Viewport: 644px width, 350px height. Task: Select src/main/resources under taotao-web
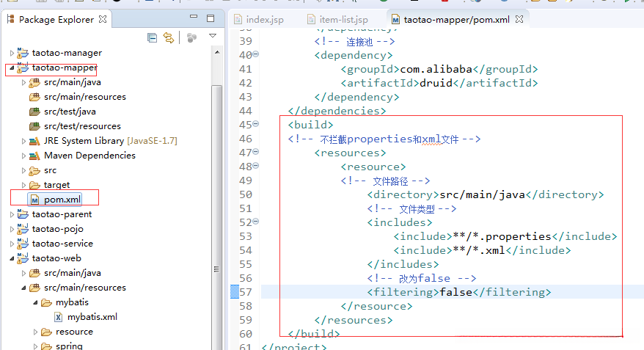85,288
